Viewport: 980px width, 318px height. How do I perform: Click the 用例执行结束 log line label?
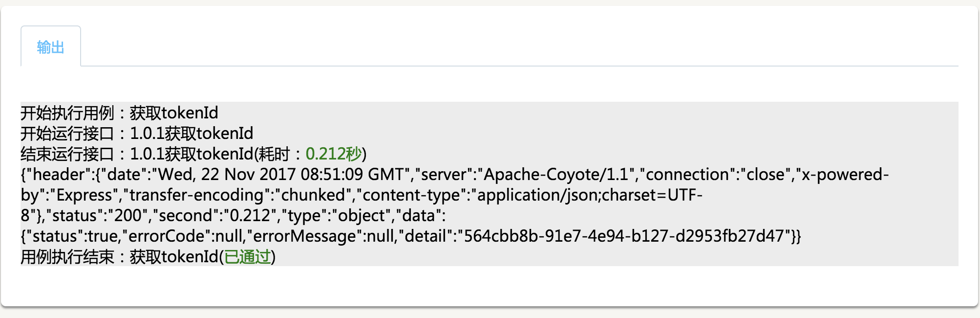coord(67,256)
